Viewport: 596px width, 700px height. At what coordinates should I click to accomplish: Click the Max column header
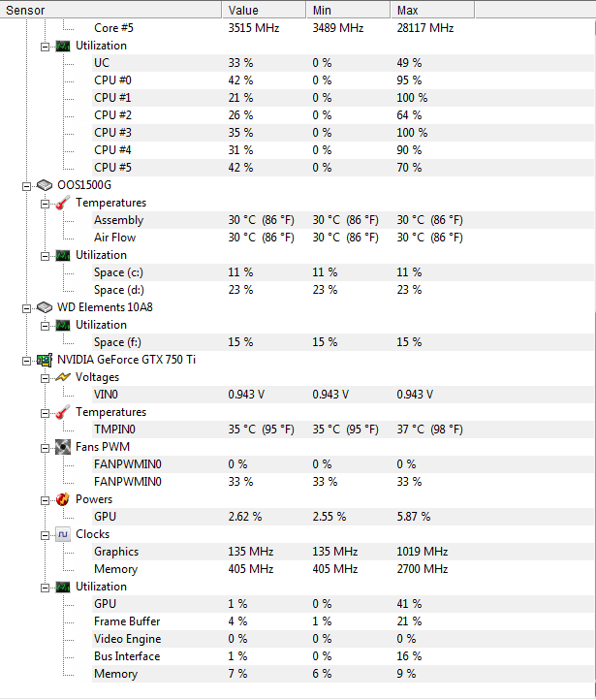click(x=433, y=10)
